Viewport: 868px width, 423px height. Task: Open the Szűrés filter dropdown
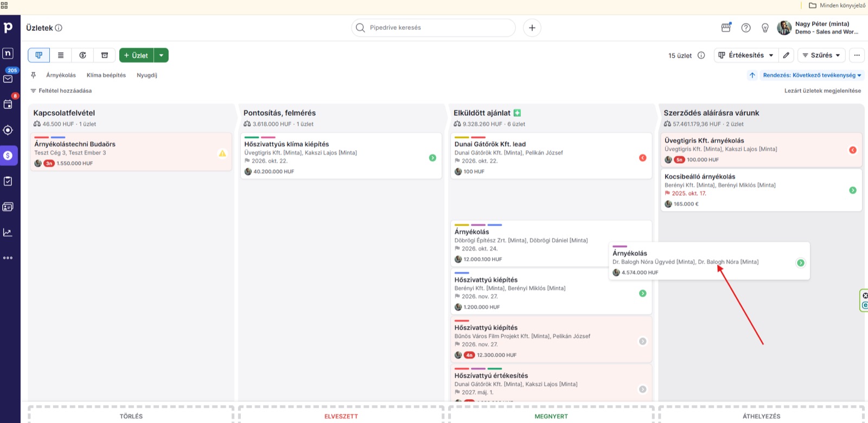coord(821,55)
